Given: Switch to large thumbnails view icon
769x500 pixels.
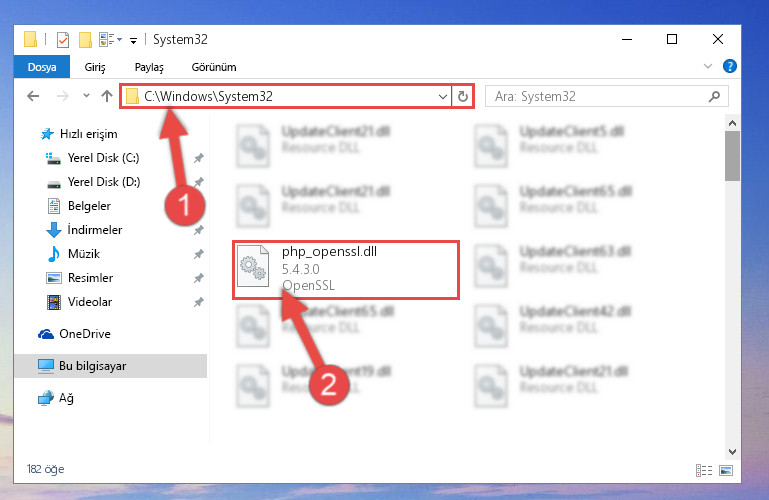Looking at the screenshot, I should tap(726, 471).
